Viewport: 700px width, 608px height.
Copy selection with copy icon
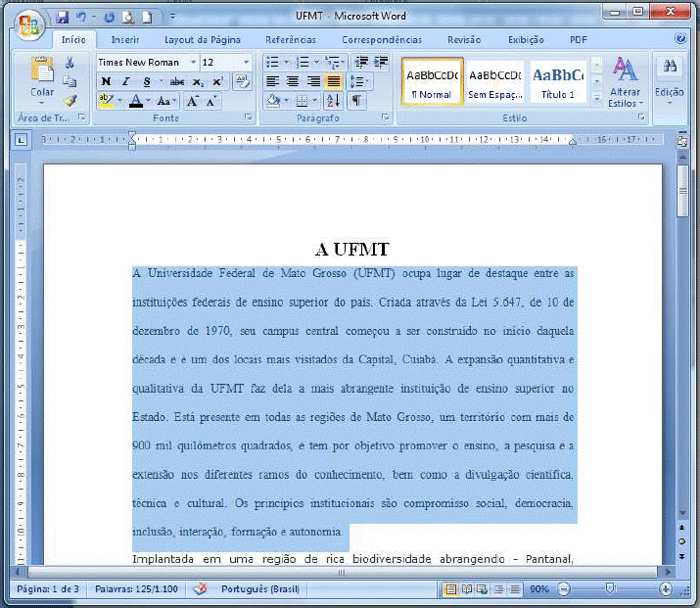[x=70, y=81]
